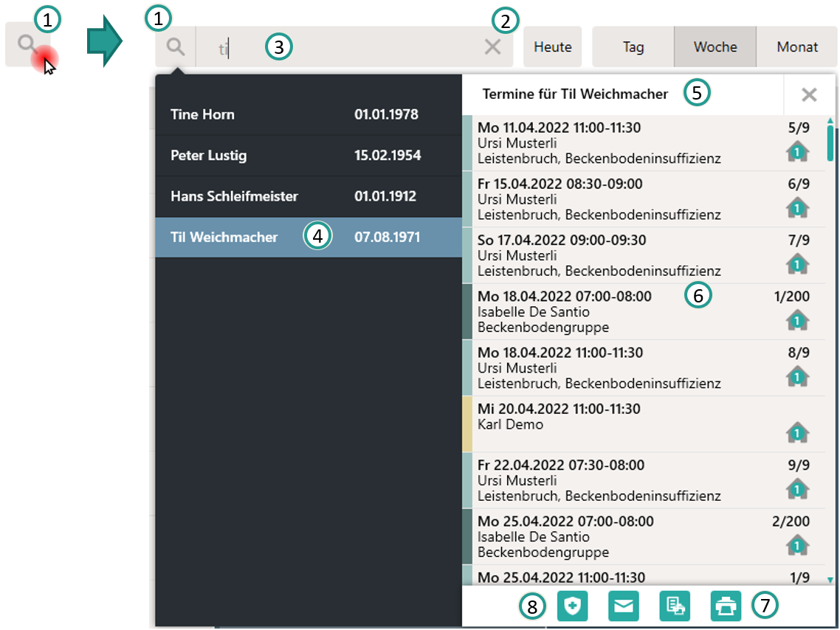The width and height of the screenshot is (840, 630).
Task: Clear the search field with the X icon
Action: 492,47
